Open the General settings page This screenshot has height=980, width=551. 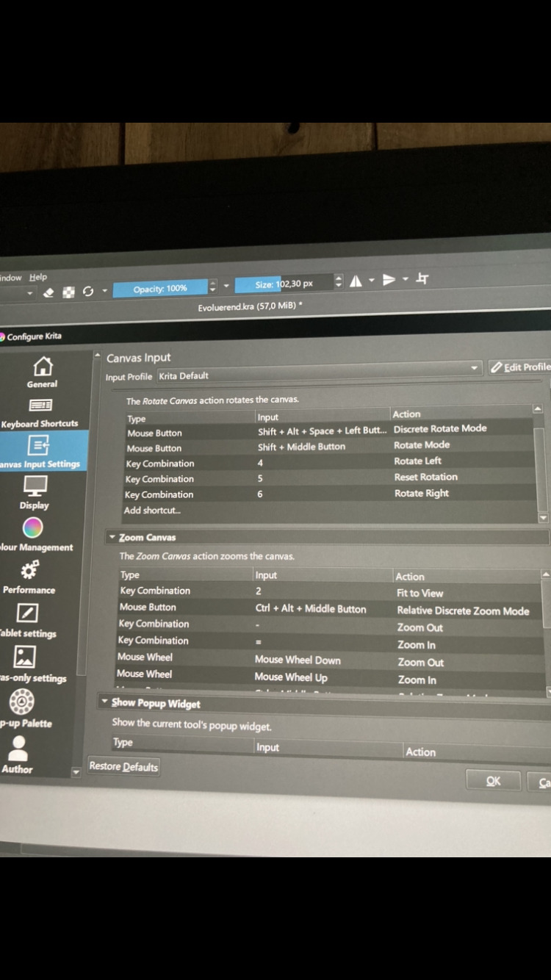(x=43, y=371)
